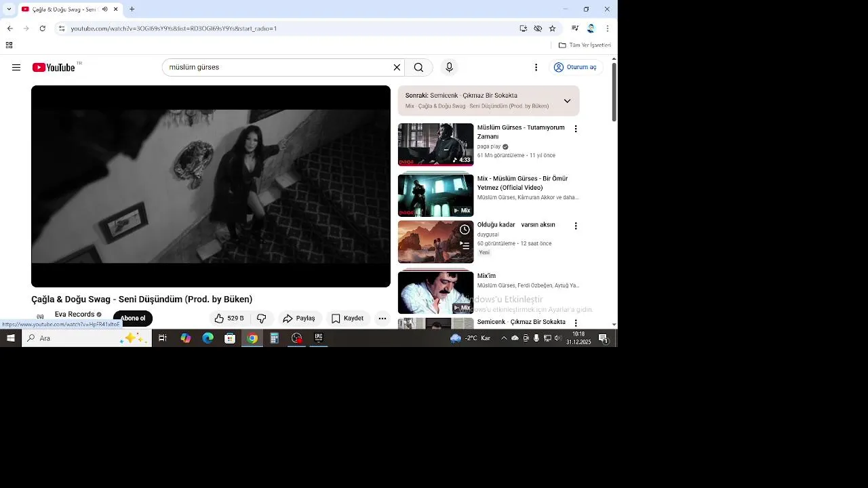Image resolution: width=868 pixels, height=488 pixels.
Task: Play the Tutamıyorum Zamanı thumbnail
Action: click(435, 144)
